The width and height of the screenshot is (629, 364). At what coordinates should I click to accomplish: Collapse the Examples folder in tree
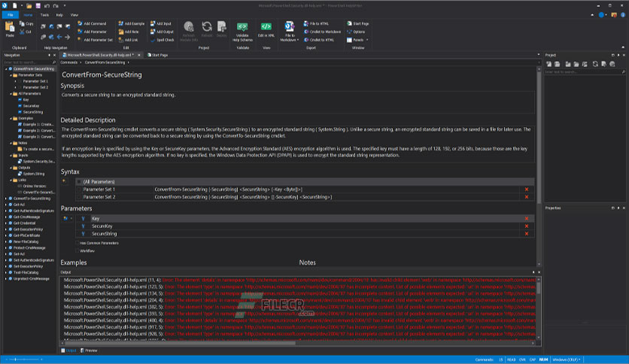11,118
